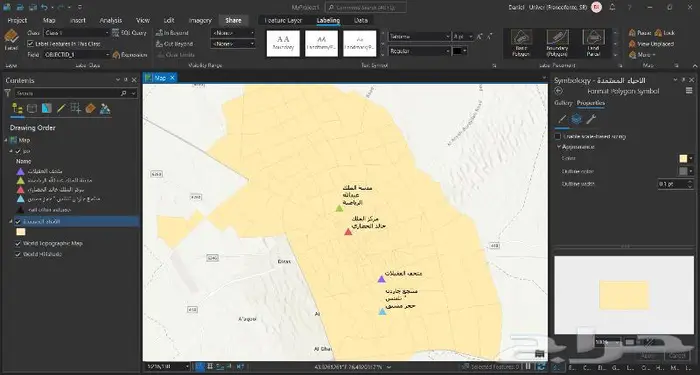
Task: Toggle visibility of World Hillshade layer
Action: [x=18, y=254]
